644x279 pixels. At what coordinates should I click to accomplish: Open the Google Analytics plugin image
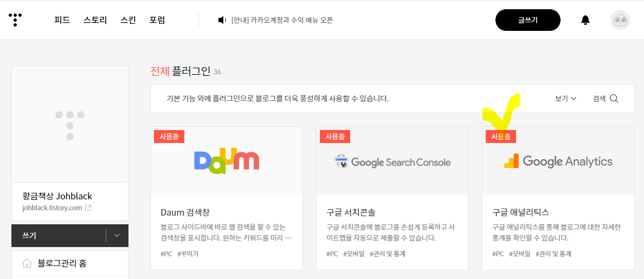click(x=558, y=161)
